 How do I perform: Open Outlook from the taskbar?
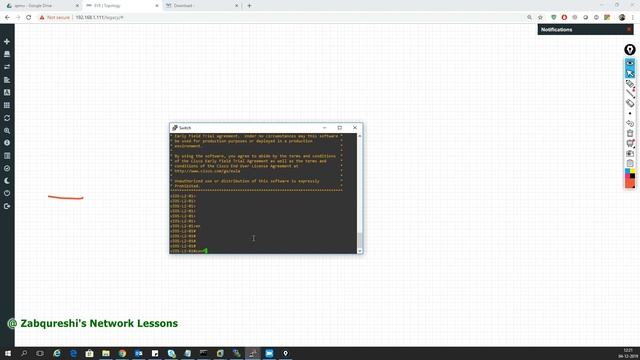point(138,353)
